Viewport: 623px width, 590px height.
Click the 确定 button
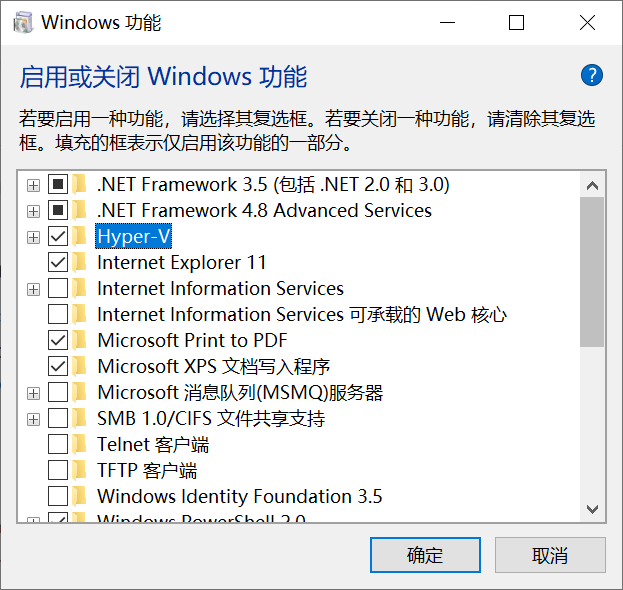coord(425,556)
